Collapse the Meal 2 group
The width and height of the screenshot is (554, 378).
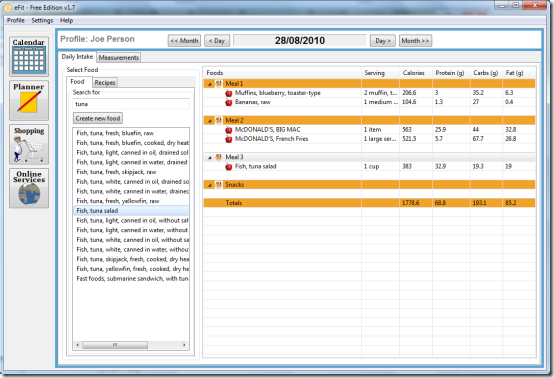210,121
